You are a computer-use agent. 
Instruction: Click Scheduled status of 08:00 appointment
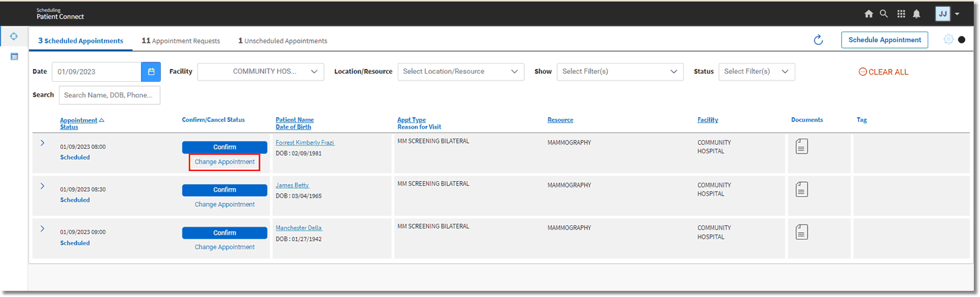tap(74, 157)
